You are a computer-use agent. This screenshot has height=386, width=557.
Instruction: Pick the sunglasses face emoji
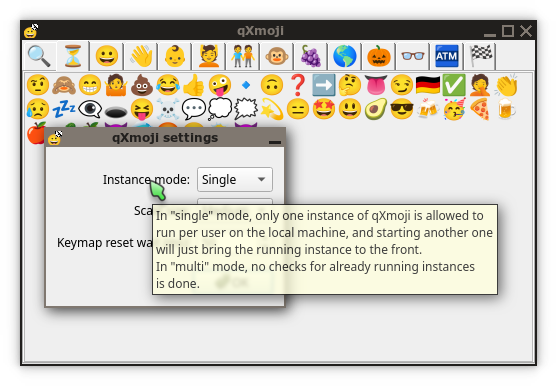402,109
